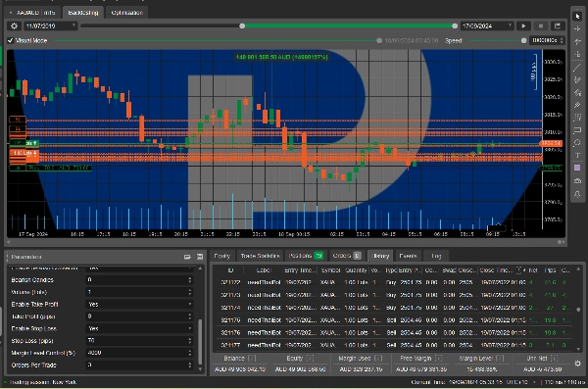This screenshot has height=389, width=588.
Task: Click the speed value stepper field
Action: [547, 40]
